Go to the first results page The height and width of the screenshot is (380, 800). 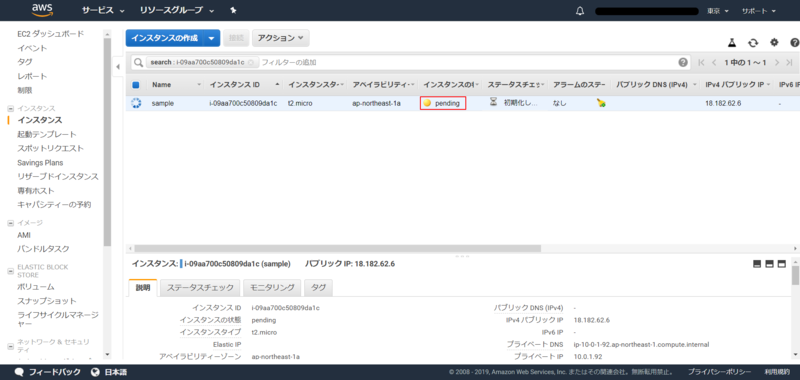(701, 62)
